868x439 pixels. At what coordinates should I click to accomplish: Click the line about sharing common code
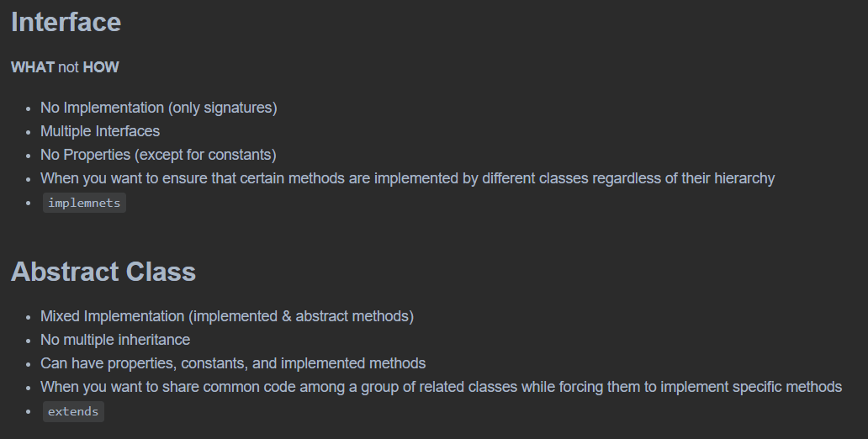pos(442,387)
